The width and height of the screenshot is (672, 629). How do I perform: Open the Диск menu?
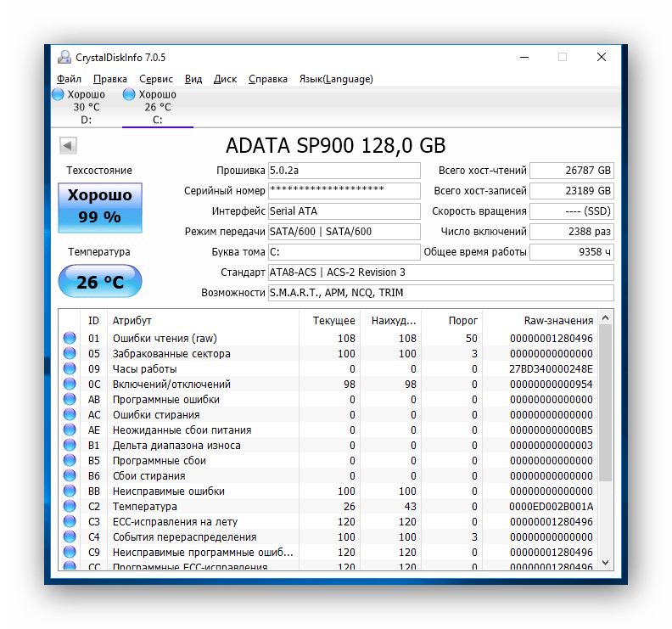(x=225, y=79)
